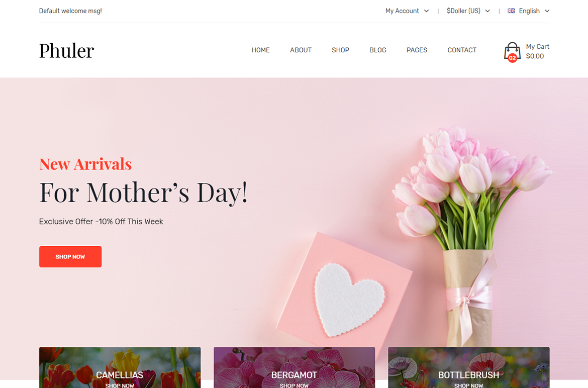The height and width of the screenshot is (388, 588).
Task: Click the For Mother's Day hero heading
Action: click(x=144, y=192)
